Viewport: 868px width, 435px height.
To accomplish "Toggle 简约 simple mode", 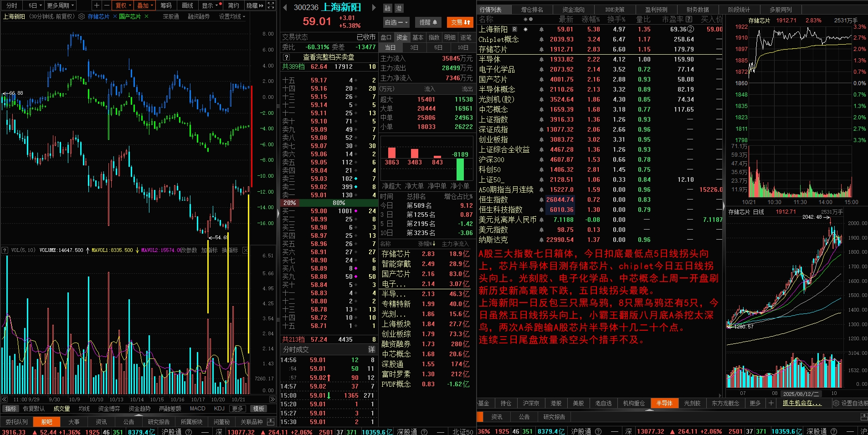I will [233, 5].
